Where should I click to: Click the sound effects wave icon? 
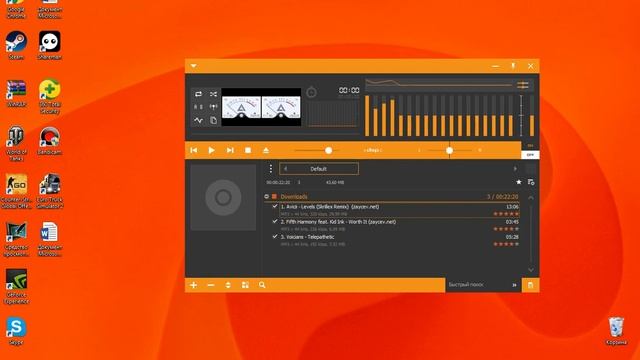pos(198,120)
